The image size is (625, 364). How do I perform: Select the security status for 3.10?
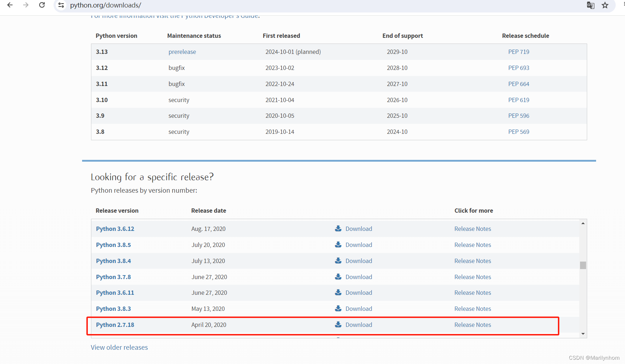(x=179, y=100)
